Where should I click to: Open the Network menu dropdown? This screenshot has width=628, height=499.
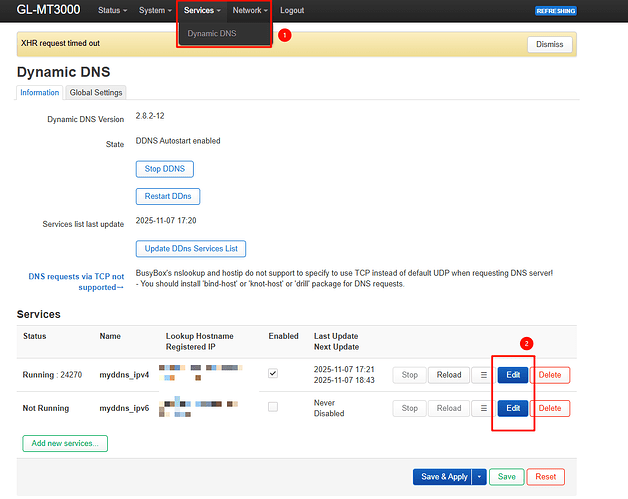click(249, 10)
